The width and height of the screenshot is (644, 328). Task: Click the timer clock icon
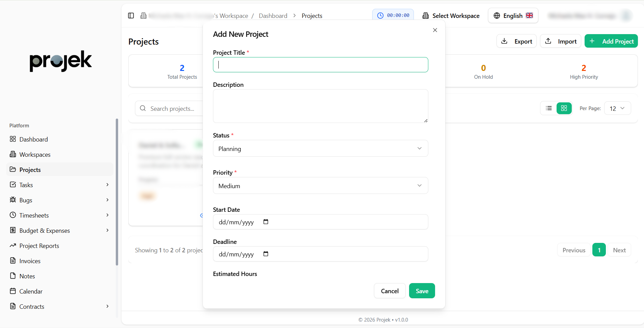pos(380,16)
